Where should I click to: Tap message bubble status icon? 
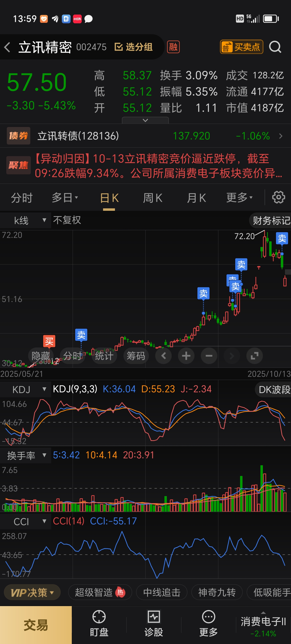(x=88, y=19)
